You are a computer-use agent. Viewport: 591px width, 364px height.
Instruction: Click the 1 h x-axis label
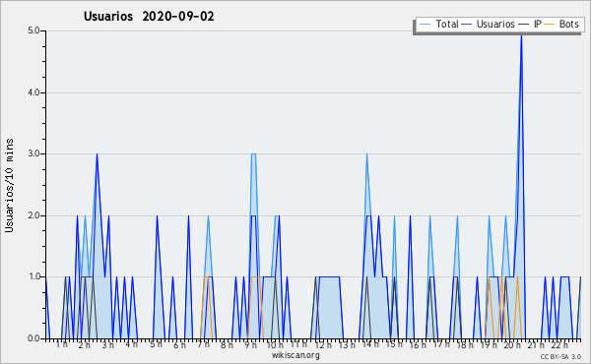(62, 344)
